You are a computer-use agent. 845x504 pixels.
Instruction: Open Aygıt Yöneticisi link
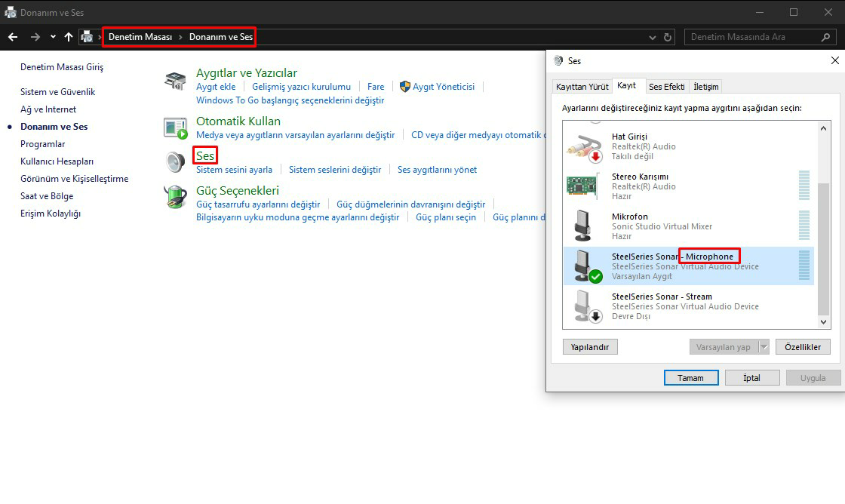click(x=444, y=86)
